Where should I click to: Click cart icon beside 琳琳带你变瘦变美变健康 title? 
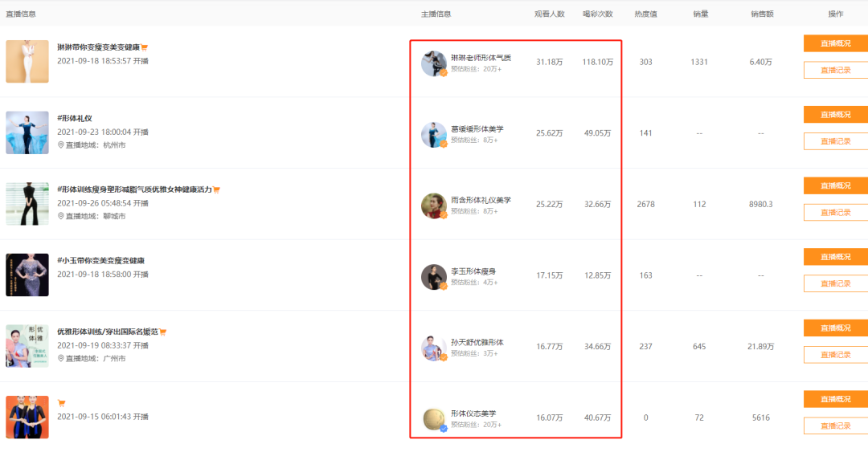pos(144,47)
